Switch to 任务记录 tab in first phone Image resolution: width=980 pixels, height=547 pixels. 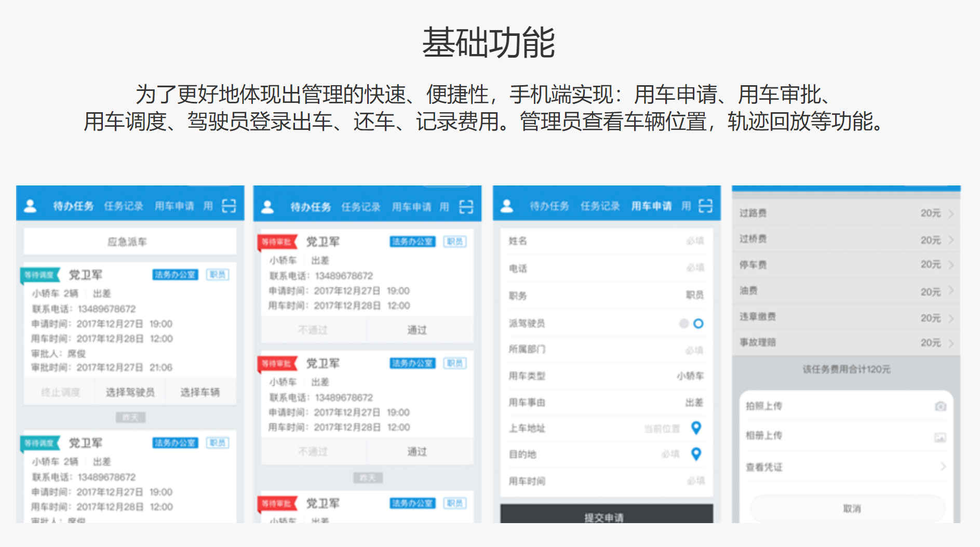(123, 206)
